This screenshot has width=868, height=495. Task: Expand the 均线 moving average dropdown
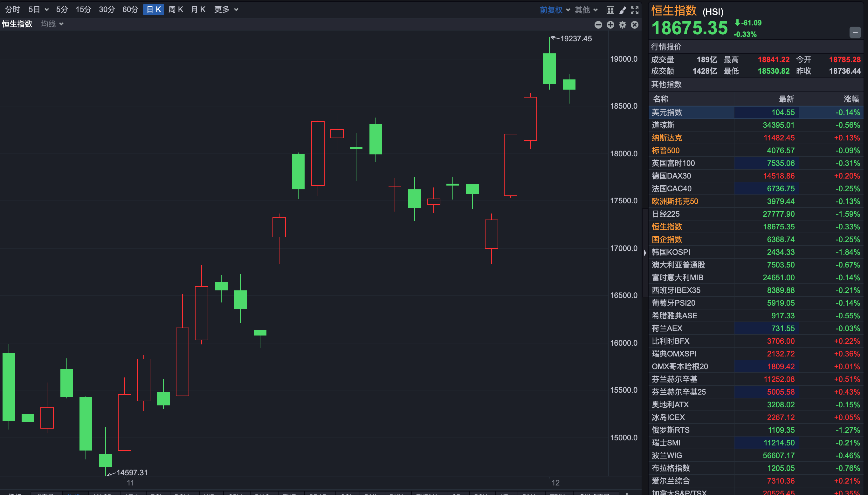[52, 24]
